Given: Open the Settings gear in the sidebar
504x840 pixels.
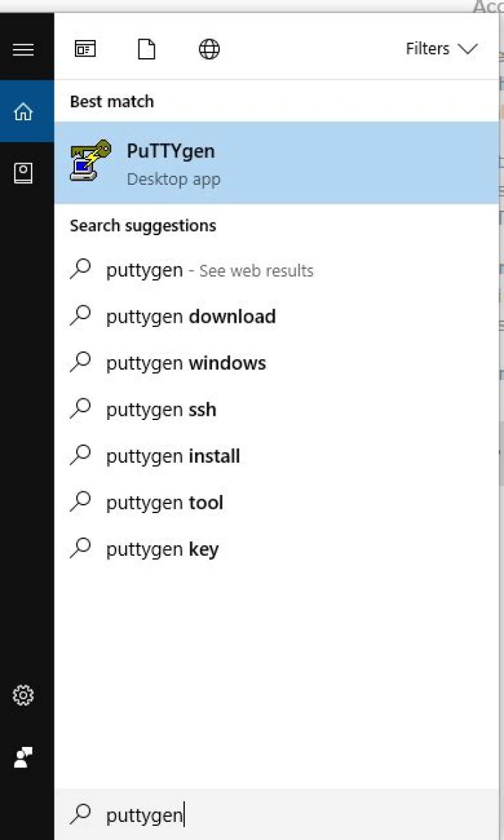Looking at the screenshot, I should click(x=23, y=695).
